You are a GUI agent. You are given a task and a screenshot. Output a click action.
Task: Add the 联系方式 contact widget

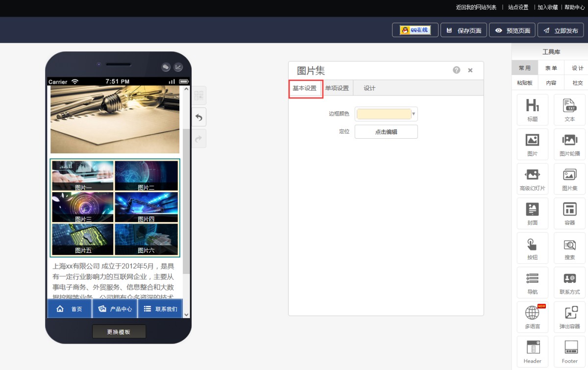tap(569, 278)
